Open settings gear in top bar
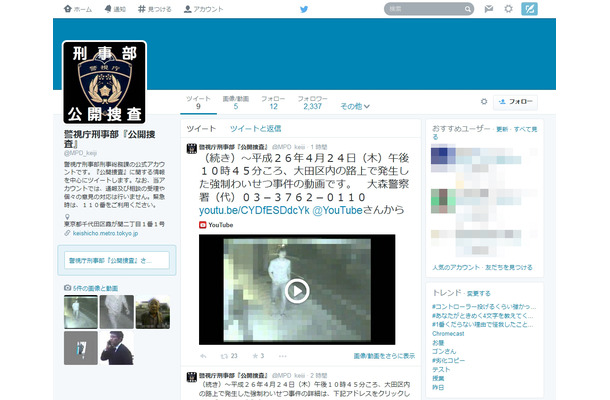This screenshot has height=400, width=610. [x=508, y=9]
